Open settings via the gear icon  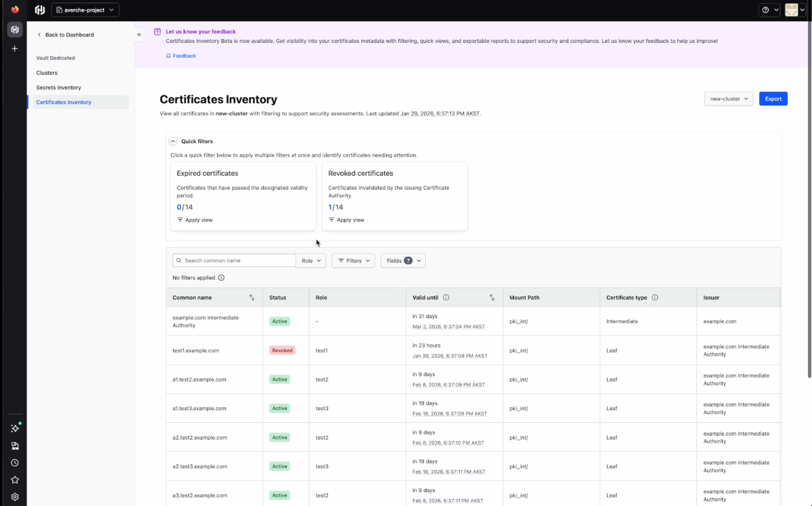coord(15,496)
